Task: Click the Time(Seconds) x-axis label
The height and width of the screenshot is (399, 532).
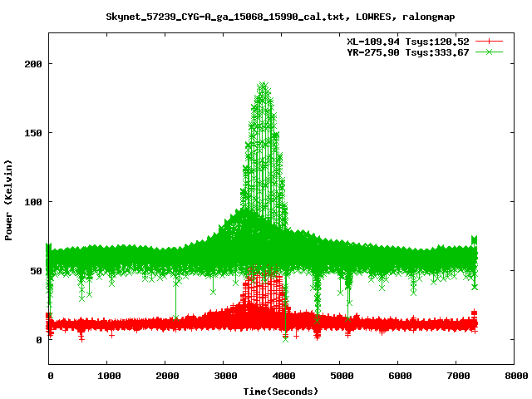Action: (x=281, y=392)
